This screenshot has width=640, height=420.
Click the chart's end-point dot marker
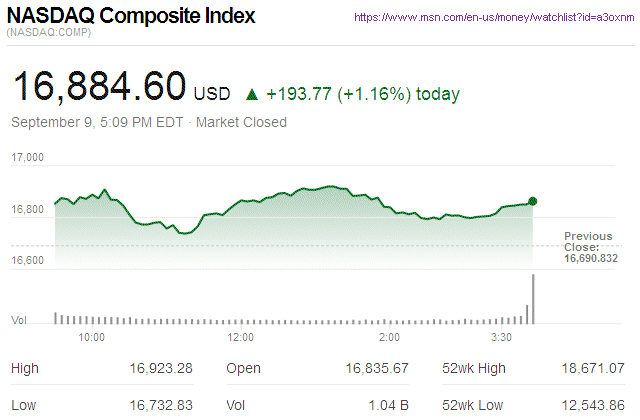click(x=532, y=201)
